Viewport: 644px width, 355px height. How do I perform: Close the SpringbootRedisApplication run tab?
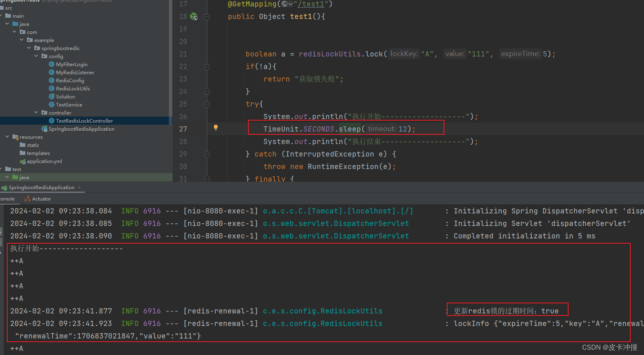click(79, 188)
